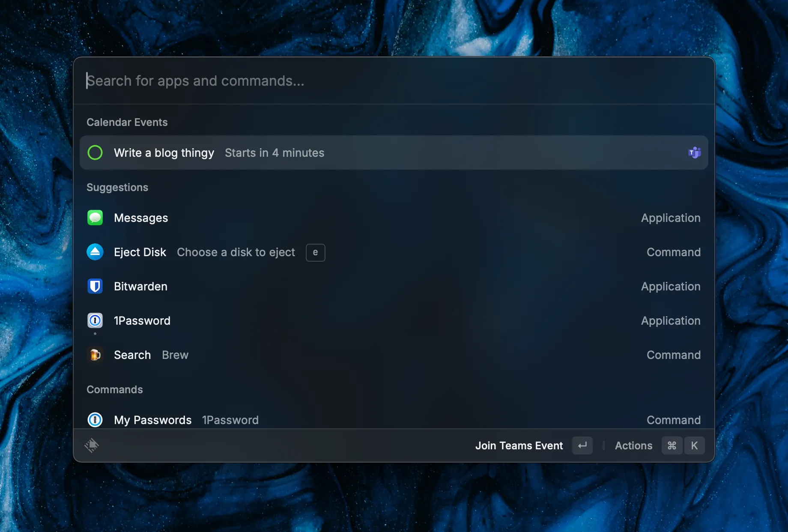Click the 1Password app icon
Screen dimensions: 788x532
pos(95,320)
